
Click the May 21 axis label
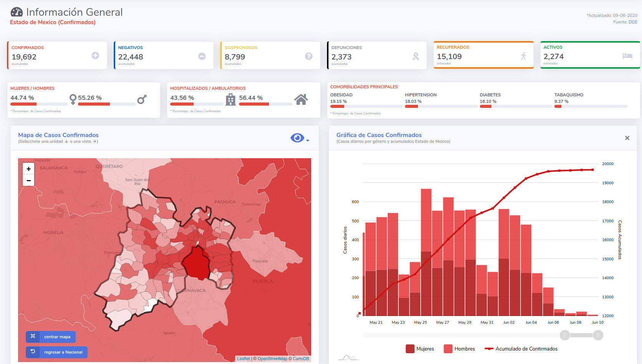point(376,323)
